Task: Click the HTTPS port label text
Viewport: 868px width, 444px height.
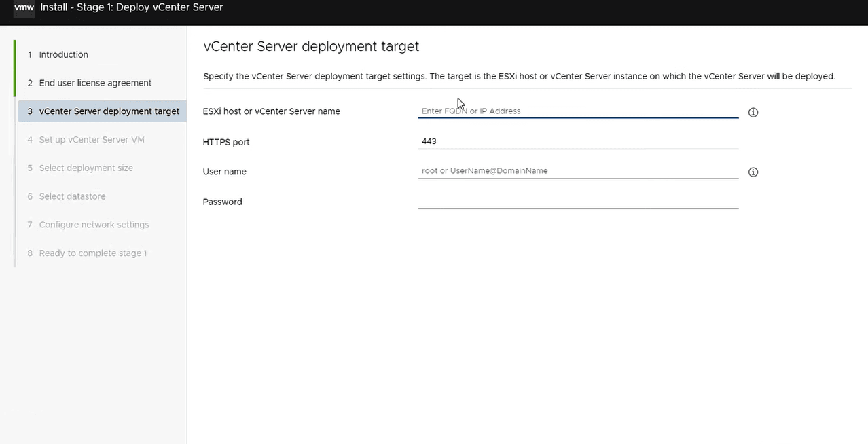Action: coord(226,143)
